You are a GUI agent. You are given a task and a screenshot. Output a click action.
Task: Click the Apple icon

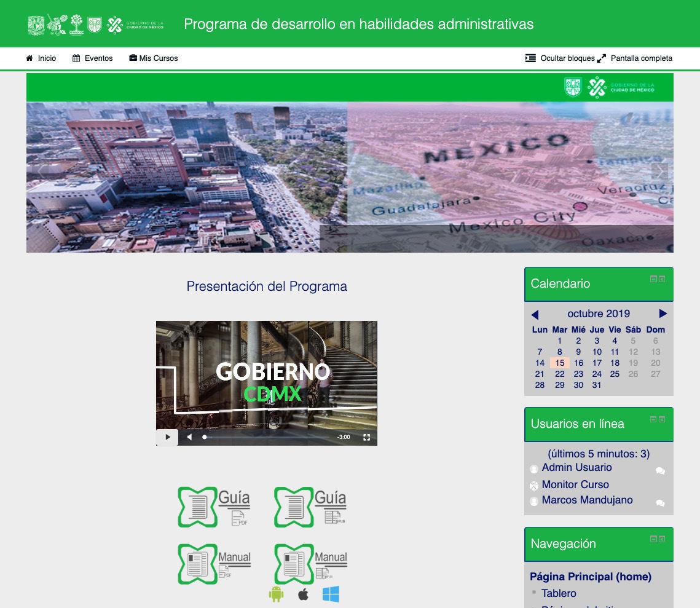click(x=303, y=594)
